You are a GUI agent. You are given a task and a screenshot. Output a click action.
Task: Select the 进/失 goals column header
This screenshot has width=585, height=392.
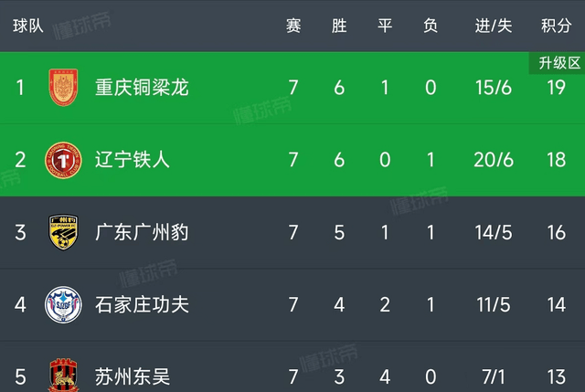pyautogui.click(x=494, y=26)
